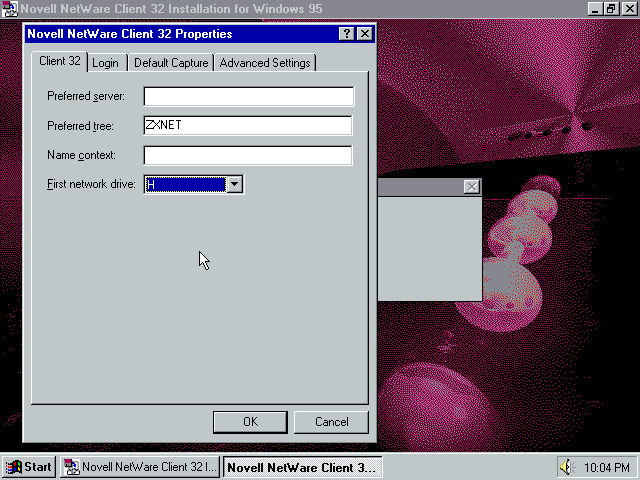Click the Preferred tree label

click(80, 126)
